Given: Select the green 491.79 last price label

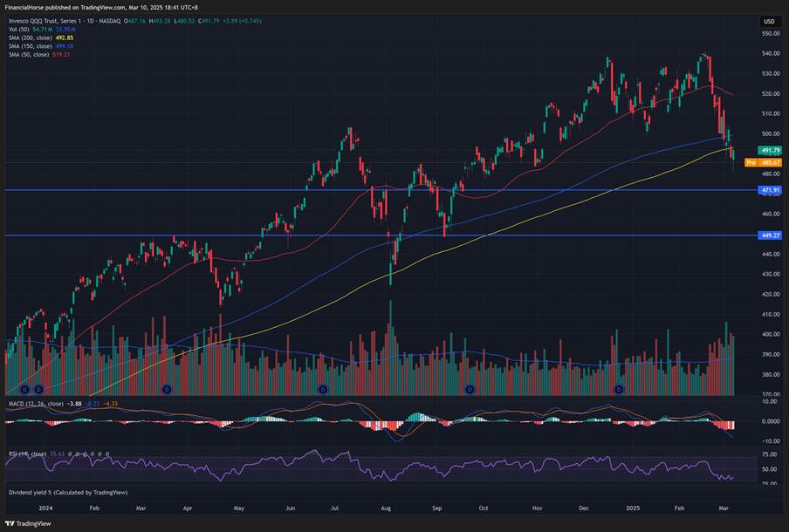Looking at the screenshot, I should click(x=770, y=150).
